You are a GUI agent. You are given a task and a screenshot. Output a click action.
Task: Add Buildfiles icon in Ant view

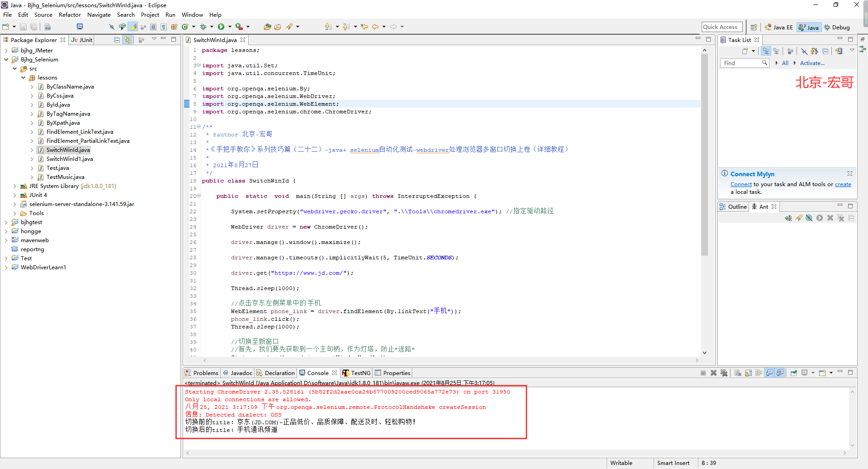[x=788, y=218]
